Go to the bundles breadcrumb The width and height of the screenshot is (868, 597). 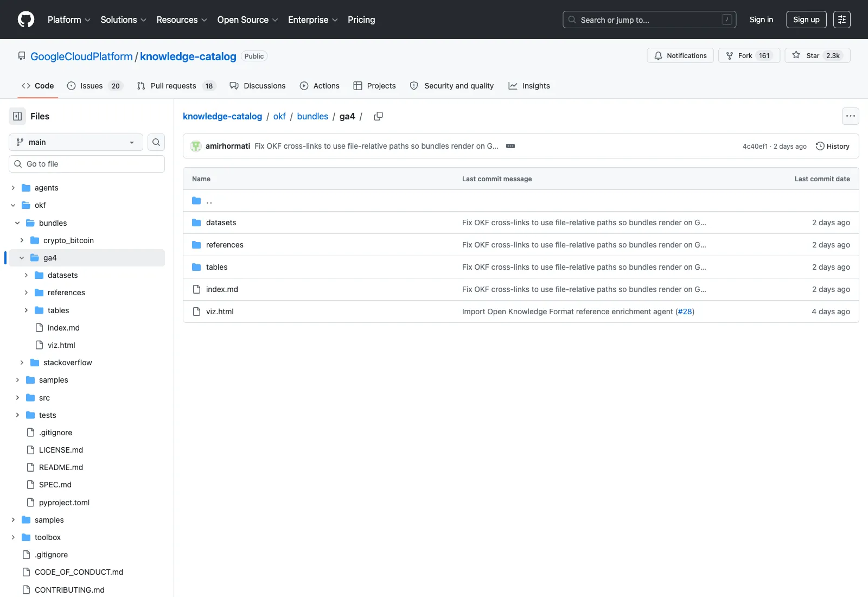pyautogui.click(x=312, y=116)
